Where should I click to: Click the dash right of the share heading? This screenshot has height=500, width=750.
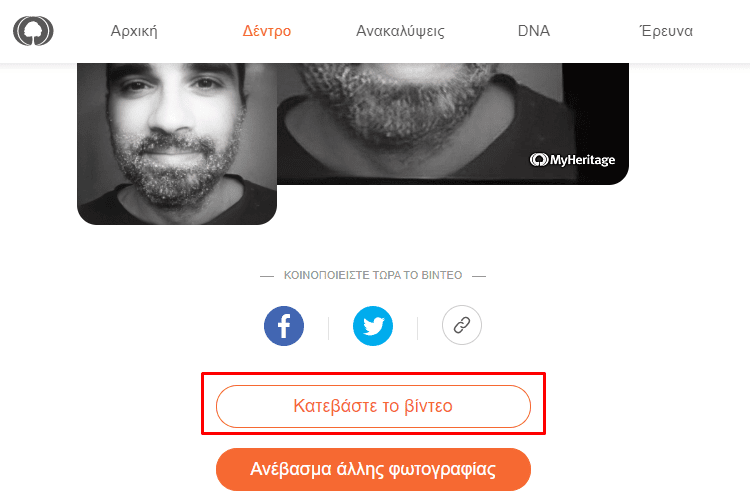click(x=479, y=276)
